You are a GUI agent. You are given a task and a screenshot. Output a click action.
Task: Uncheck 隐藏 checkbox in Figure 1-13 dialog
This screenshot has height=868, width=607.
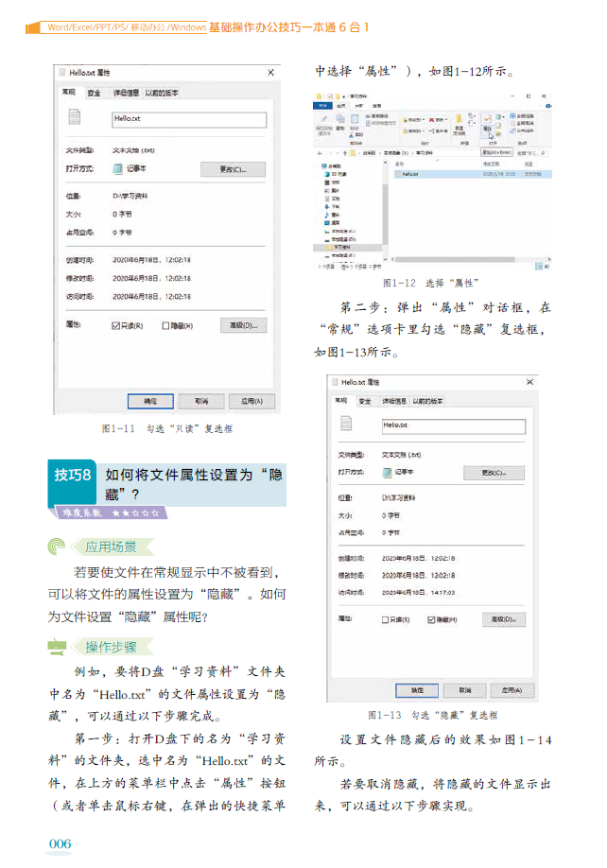tap(431, 620)
